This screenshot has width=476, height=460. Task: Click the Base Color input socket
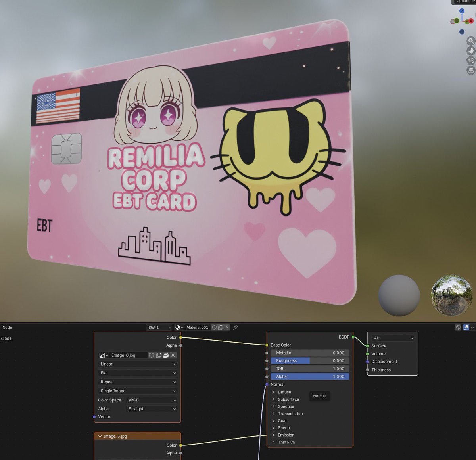(x=267, y=345)
